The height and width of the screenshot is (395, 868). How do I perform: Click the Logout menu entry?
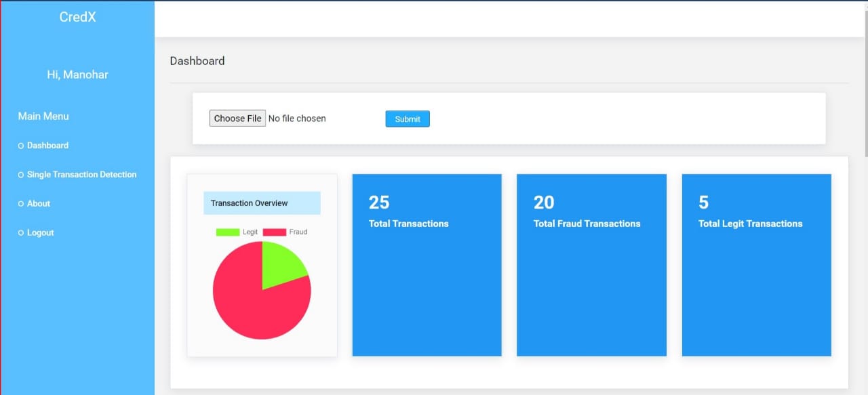[40, 232]
